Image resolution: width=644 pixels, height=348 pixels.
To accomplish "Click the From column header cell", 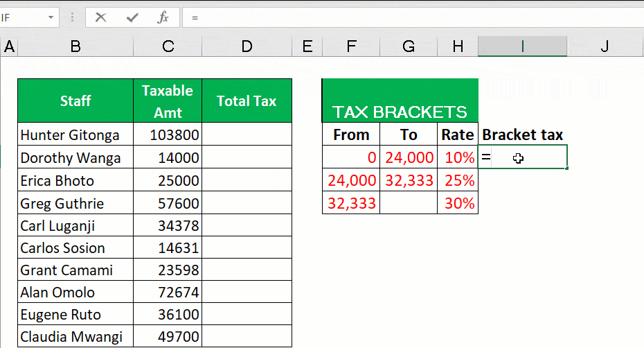I will tap(351, 134).
